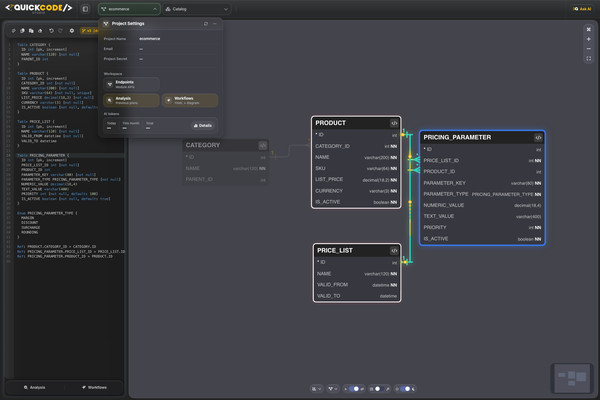Open code icon on CATEGORY table header
Image resolution: width=600 pixels, height=400 pixels.
[x=262, y=145]
